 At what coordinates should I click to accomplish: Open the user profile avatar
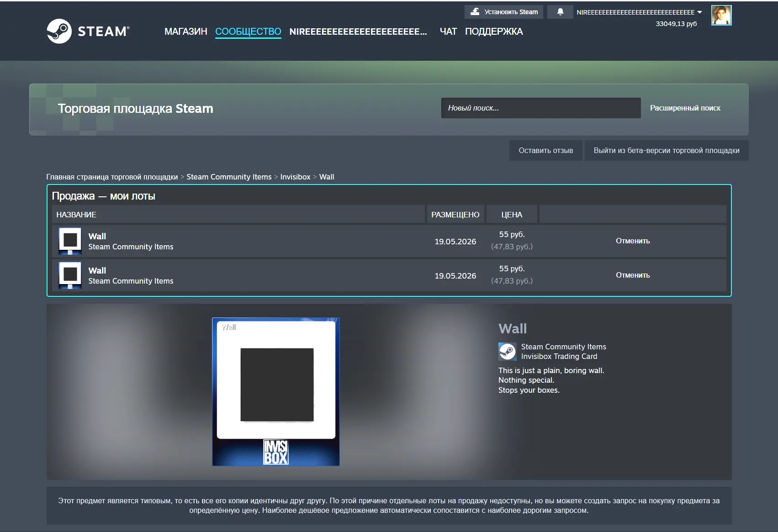(721, 16)
